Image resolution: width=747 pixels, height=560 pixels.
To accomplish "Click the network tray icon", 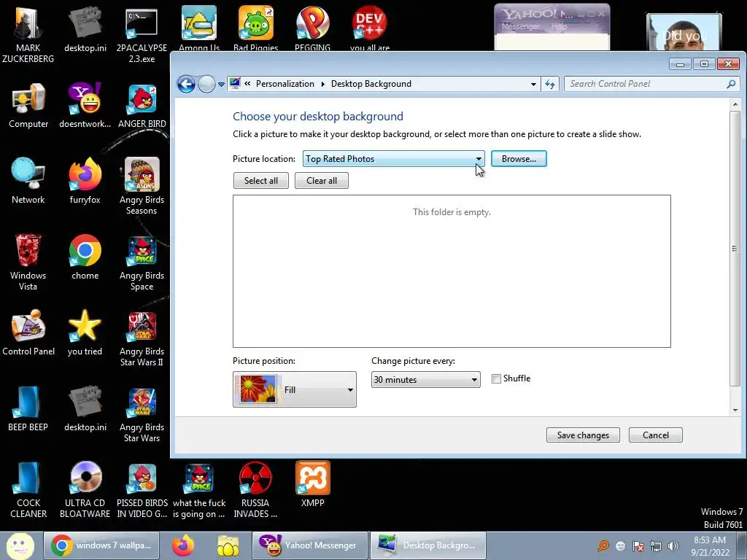I will (656, 546).
